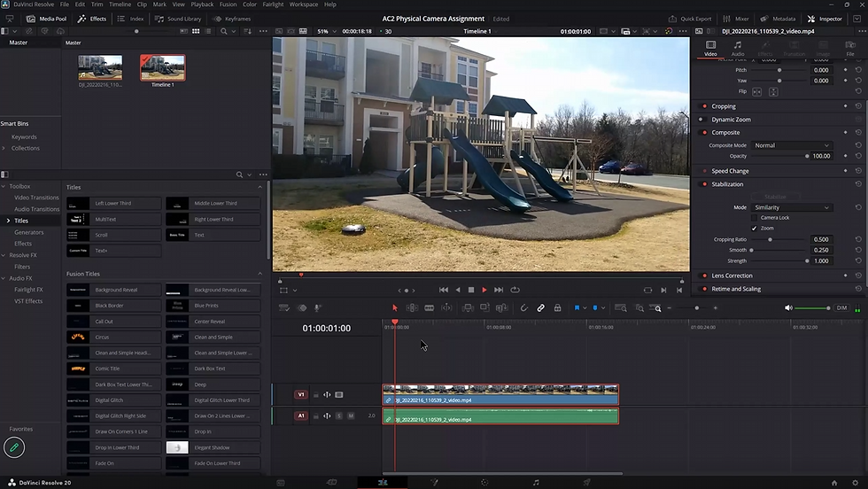Open the Composite Mode Normal dropdown
Viewport: 868px width, 489px height.
coord(792,145)
